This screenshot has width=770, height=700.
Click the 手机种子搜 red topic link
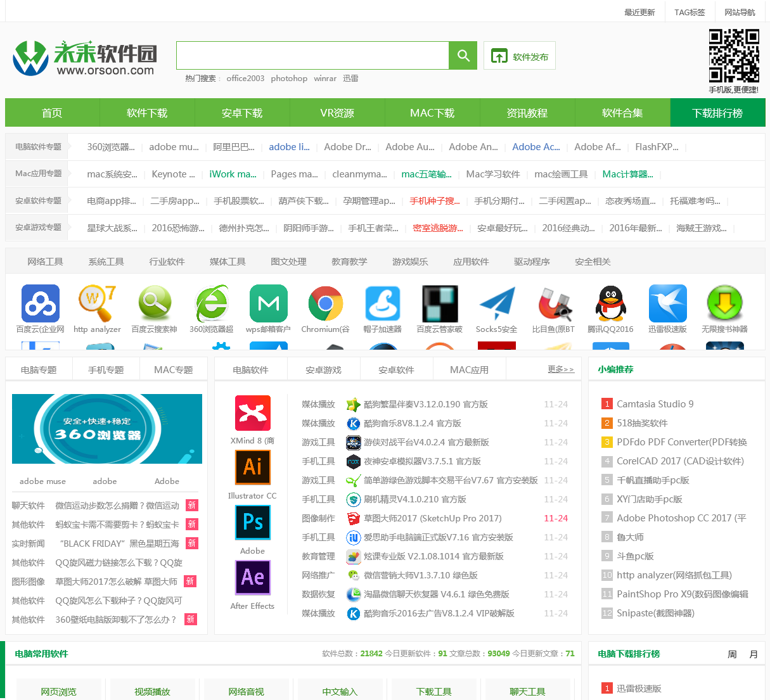[x=434, y=201]
